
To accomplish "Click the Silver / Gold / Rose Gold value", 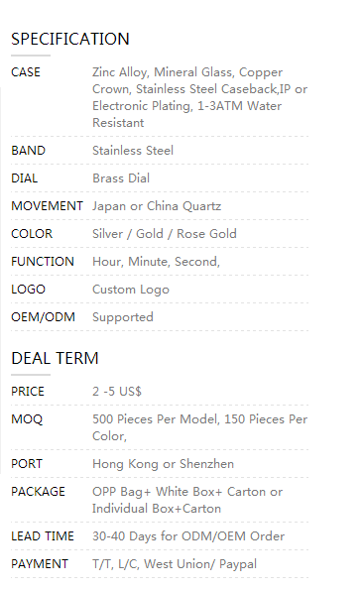I will pos(165,234).
